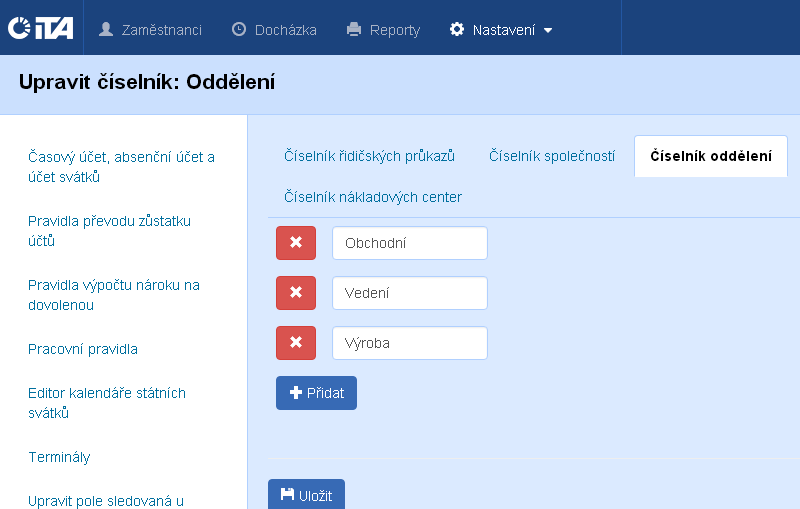
Task: Switch to Číselník společností tab
Action: 551,156
